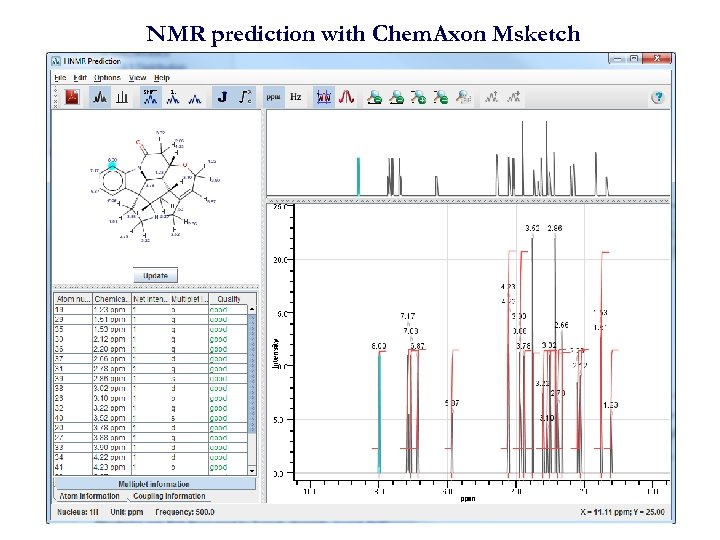Click the red PDF export icon
The width and height of the screenshot is (720, 540).
pos(72,97)
